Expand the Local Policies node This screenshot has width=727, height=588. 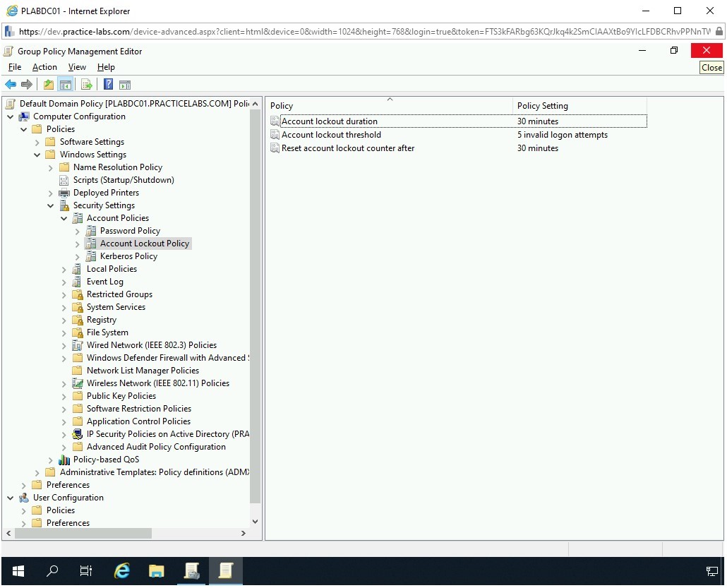coord(64,269)
